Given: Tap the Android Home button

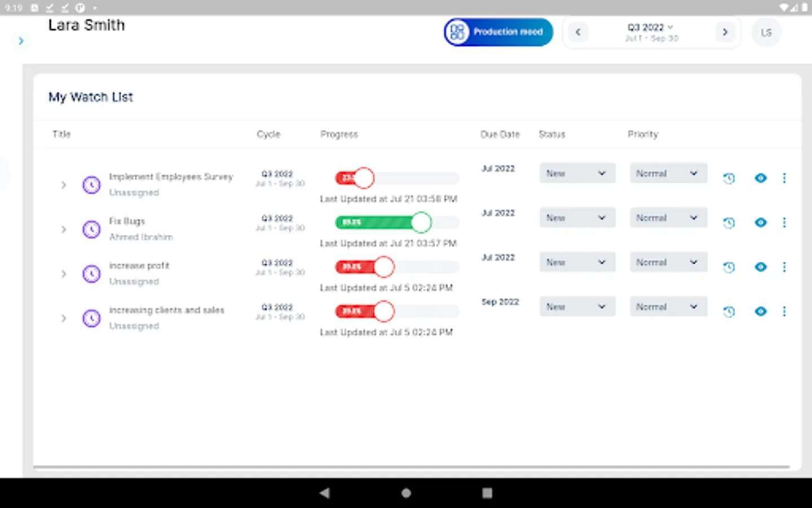Looking at the screenshot, I should pyautogui.click(x=406, y=493).
